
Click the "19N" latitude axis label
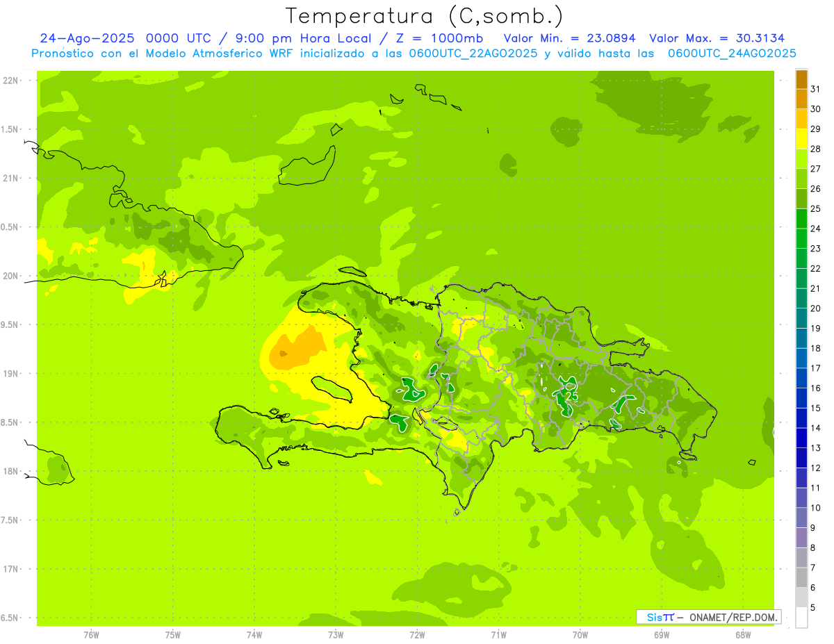(x=10, y=374)
